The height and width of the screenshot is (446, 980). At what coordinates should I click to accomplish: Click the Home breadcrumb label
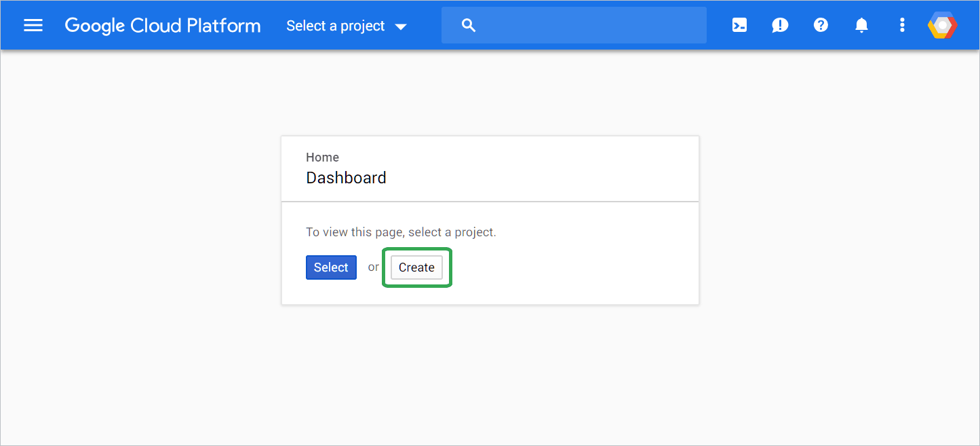(322, 157)
